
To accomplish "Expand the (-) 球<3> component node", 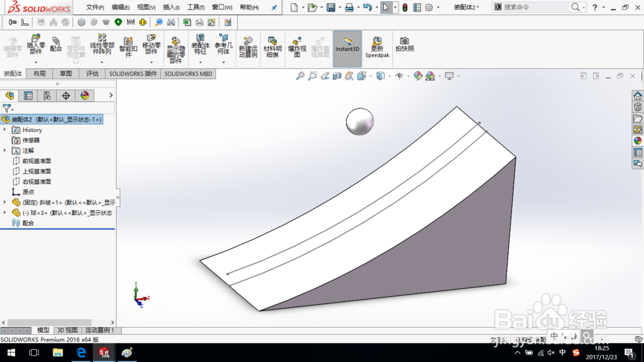I will pyautogui.click(x=5, y=213).
